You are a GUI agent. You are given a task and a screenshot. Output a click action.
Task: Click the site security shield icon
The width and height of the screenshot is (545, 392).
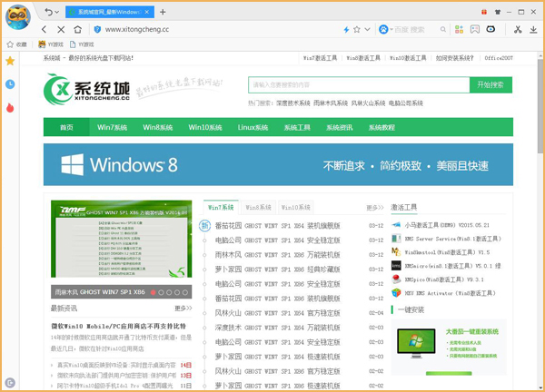click(x=97, y=30)
